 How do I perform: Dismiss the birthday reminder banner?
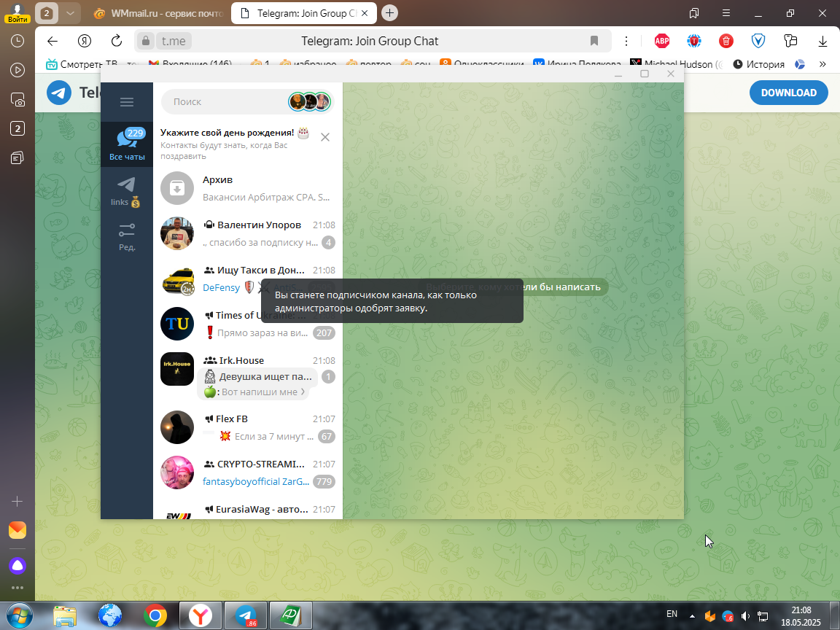pyautogui.click(x=325, y=137)
